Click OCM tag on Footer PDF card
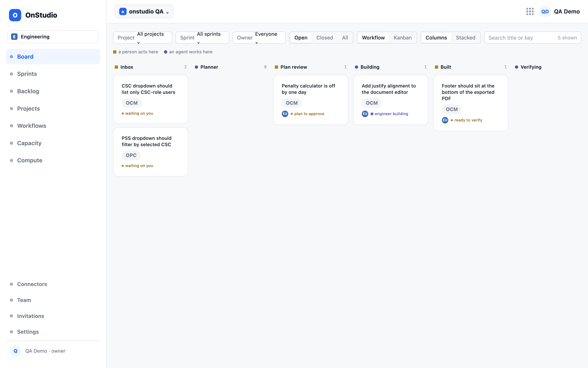Screen dimensions: 588x368 click(452, 109)
